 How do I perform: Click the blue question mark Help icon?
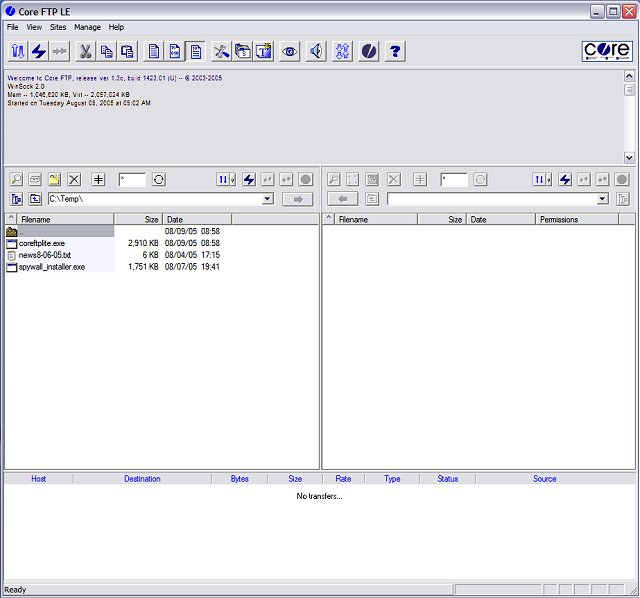tap(395, 51)
